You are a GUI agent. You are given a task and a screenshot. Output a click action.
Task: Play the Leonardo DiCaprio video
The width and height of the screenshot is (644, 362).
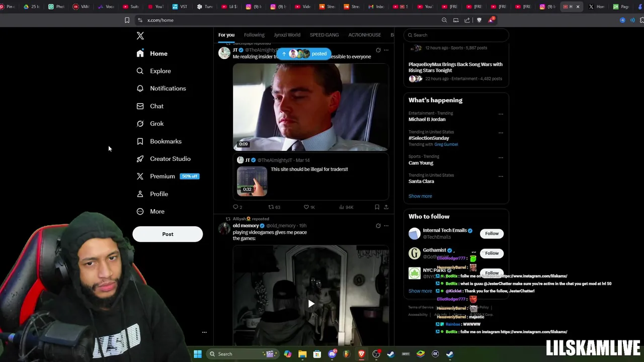click(310, 107)
